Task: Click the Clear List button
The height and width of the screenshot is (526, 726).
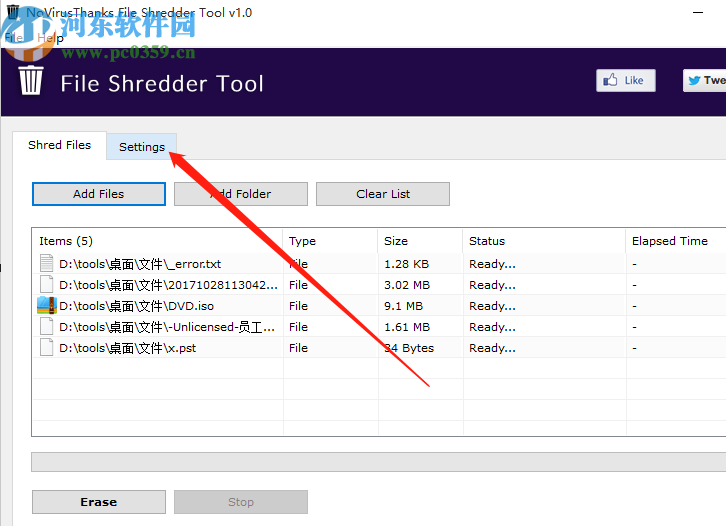Action: [383, 194]
